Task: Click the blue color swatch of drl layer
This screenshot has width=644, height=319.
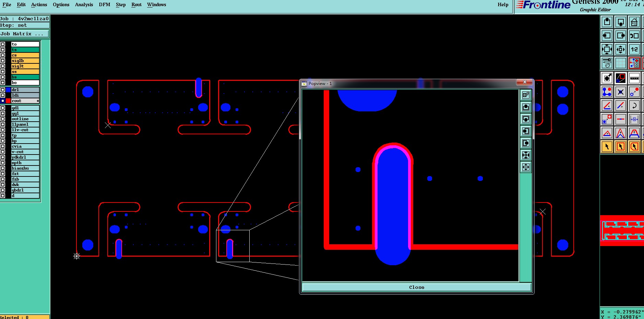Action: pos(8,90)
